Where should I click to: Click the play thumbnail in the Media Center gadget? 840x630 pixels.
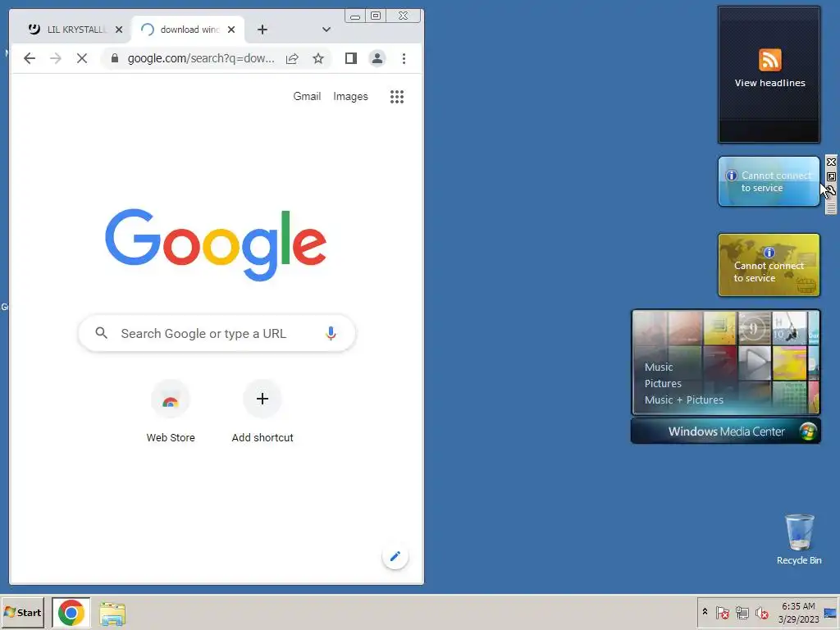755,363
